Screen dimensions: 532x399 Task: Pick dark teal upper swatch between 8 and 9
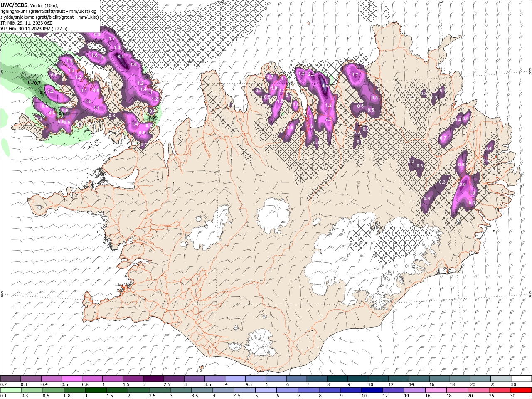pyautogui.click(x=337, y=379)
